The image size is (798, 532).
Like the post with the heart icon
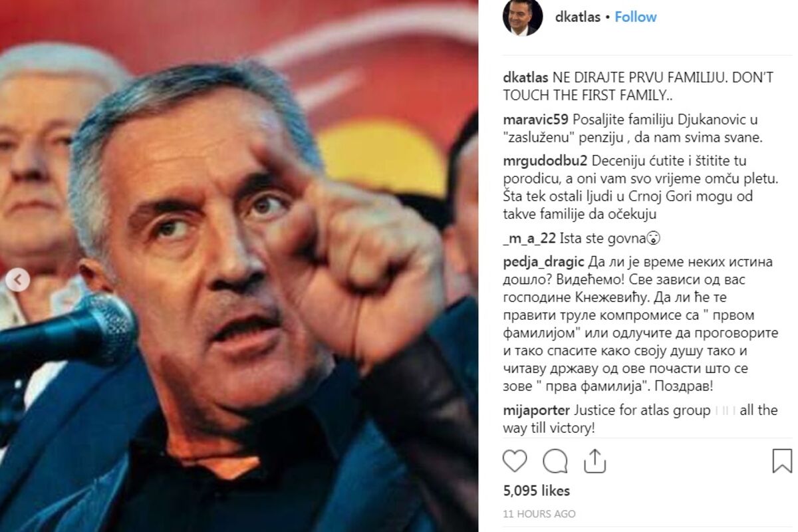pos(515,461)
